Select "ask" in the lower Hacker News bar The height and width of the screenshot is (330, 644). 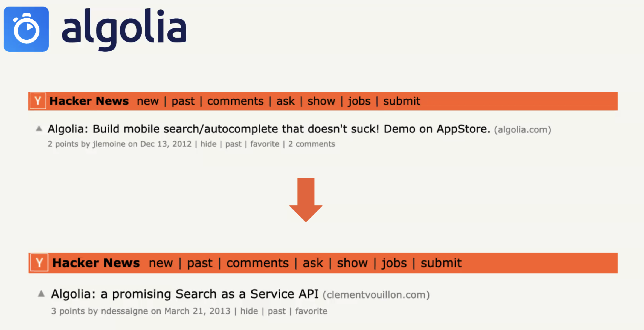click(313, 263)
